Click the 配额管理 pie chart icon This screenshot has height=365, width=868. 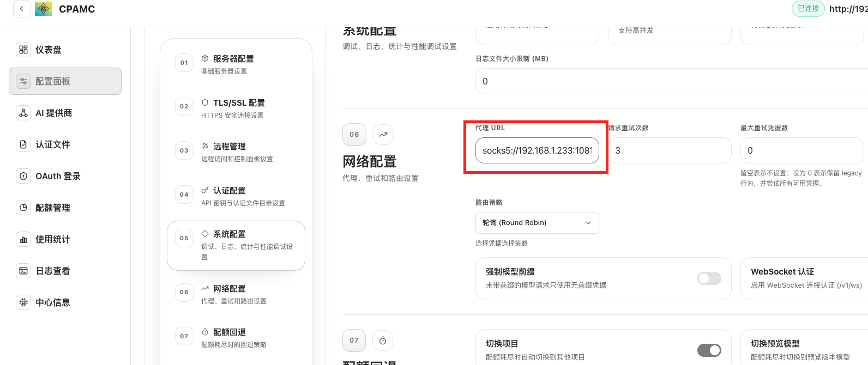pos(23,208)
